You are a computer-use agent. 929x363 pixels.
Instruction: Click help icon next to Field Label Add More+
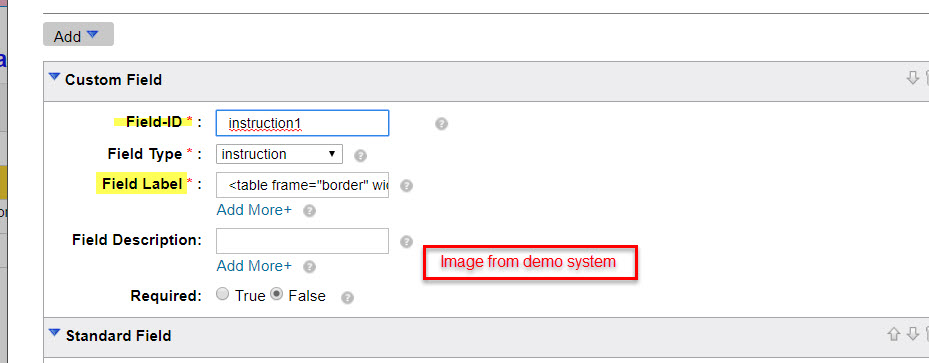309,211
